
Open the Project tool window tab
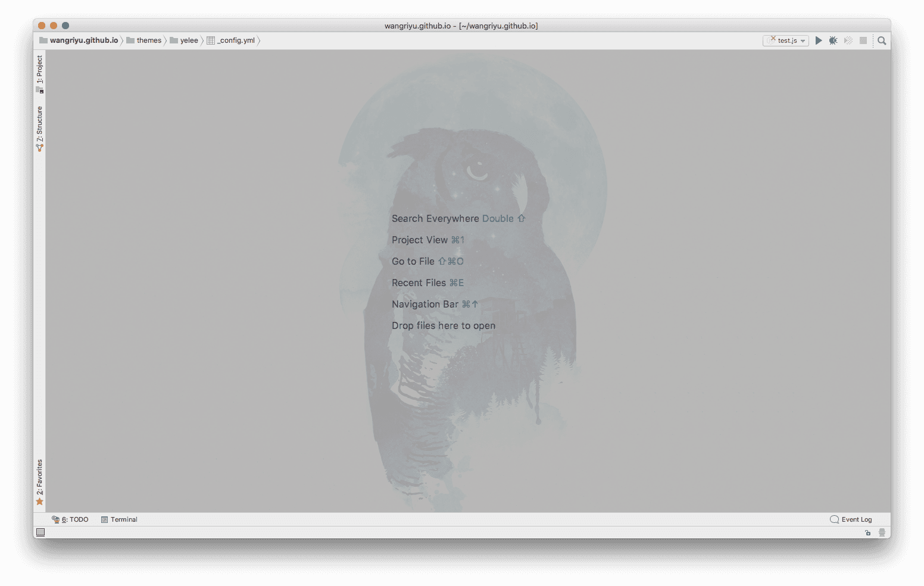40,74
